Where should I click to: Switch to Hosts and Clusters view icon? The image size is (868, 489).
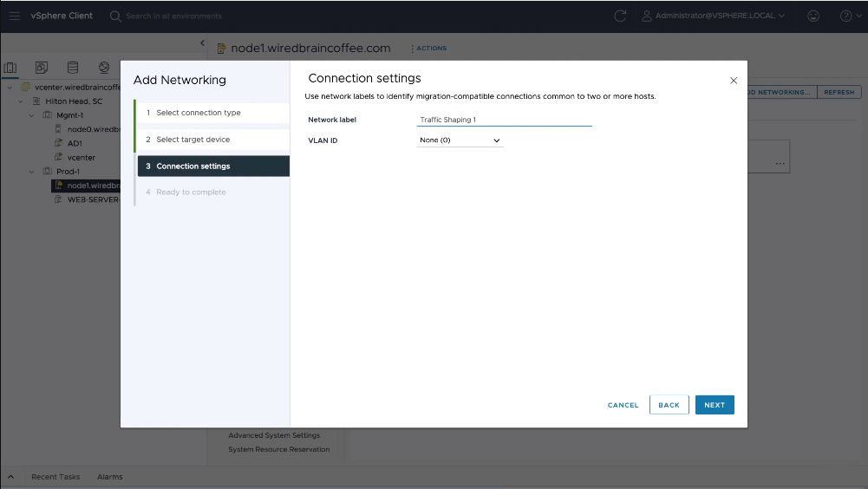[x=11, y=68]
